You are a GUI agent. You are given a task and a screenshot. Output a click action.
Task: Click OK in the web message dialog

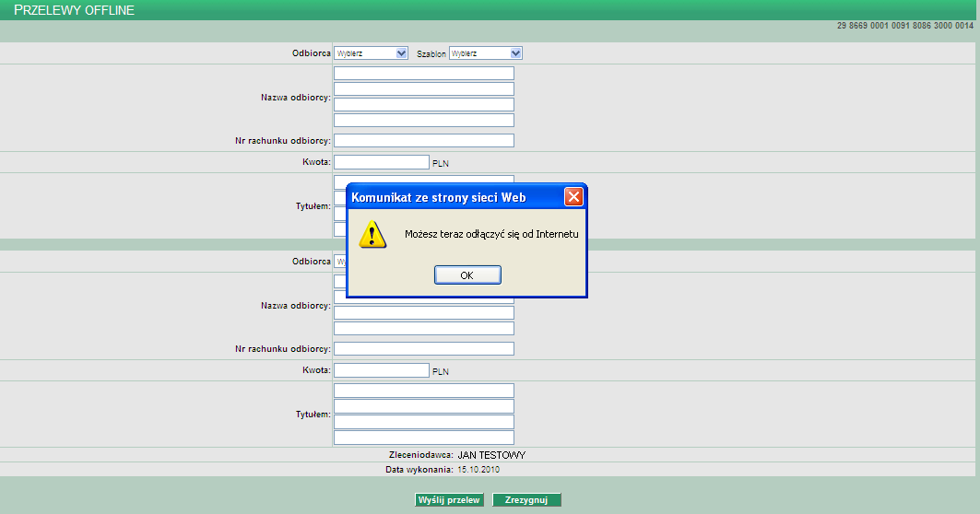pyautogui.click(x=467, y=275)
